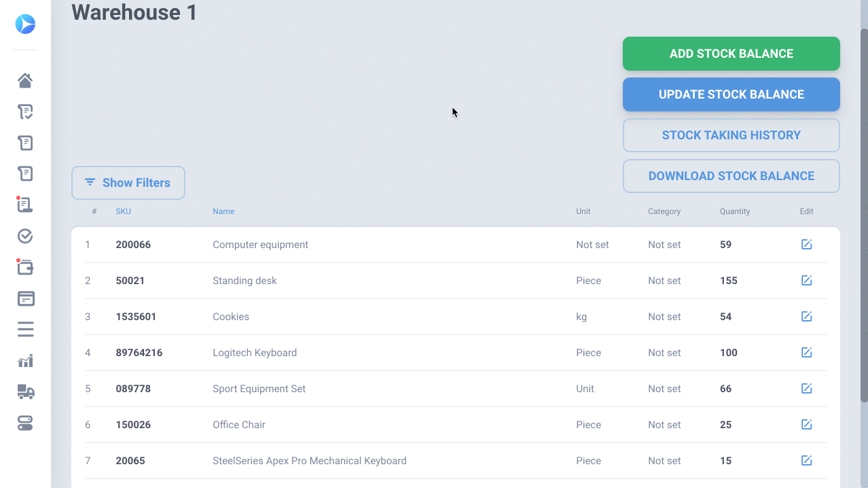Click the app logo icon

[x=25, y=24]
